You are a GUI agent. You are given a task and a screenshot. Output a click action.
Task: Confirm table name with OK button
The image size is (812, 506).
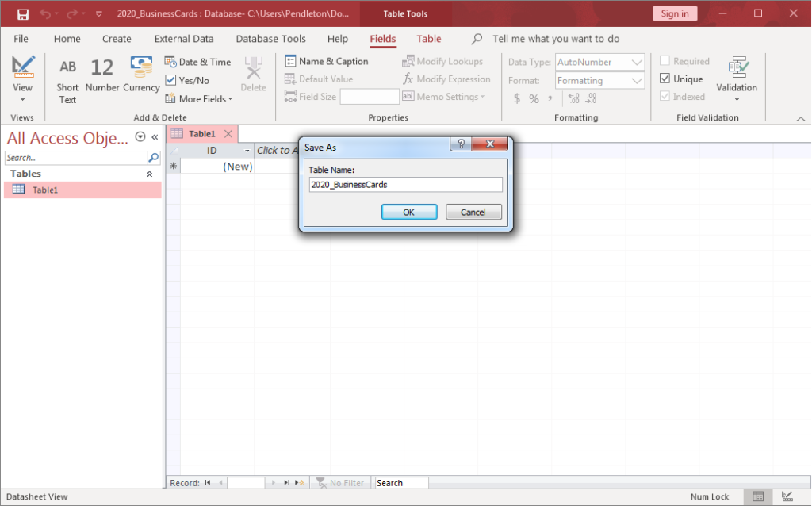coord(409,212)
